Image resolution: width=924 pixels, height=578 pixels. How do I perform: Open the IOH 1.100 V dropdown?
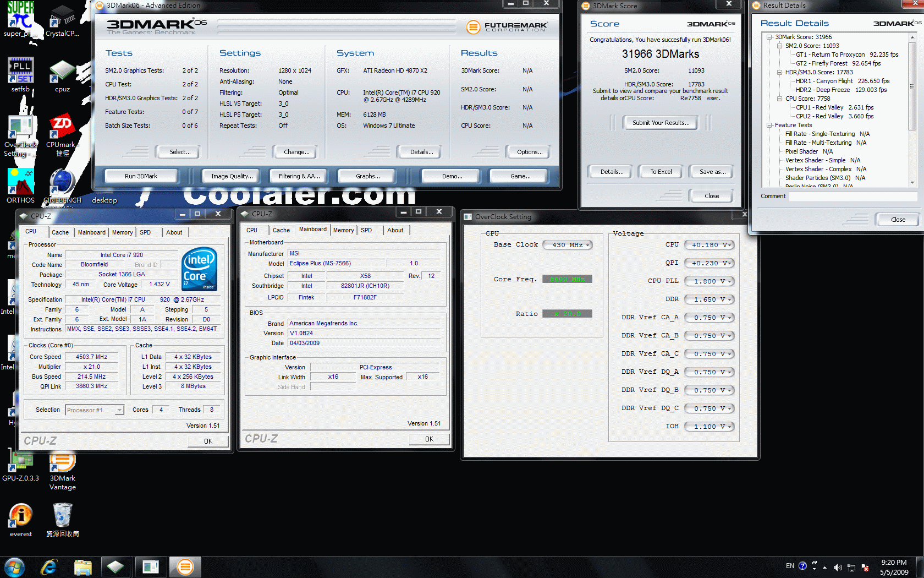click(710, 427)
